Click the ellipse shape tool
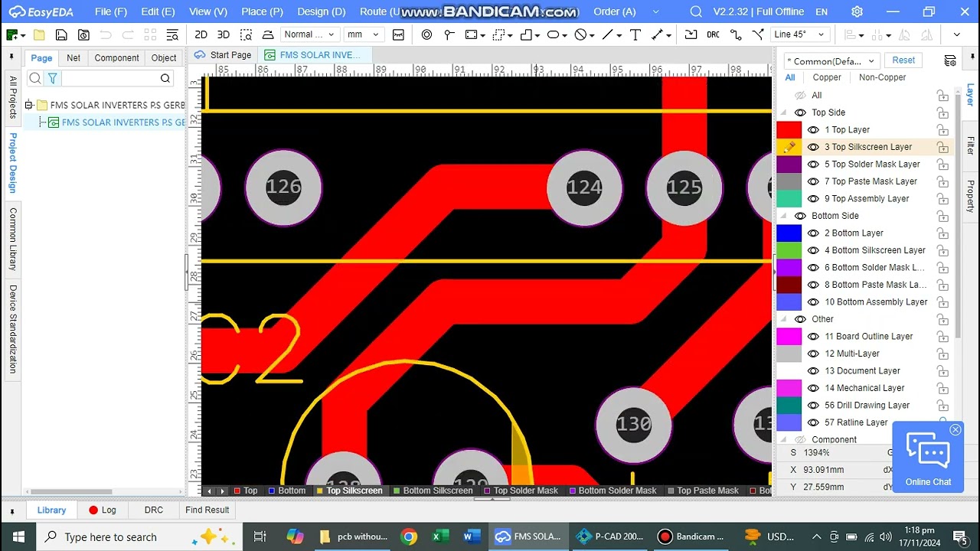980x551 pixels. point(553,34)
